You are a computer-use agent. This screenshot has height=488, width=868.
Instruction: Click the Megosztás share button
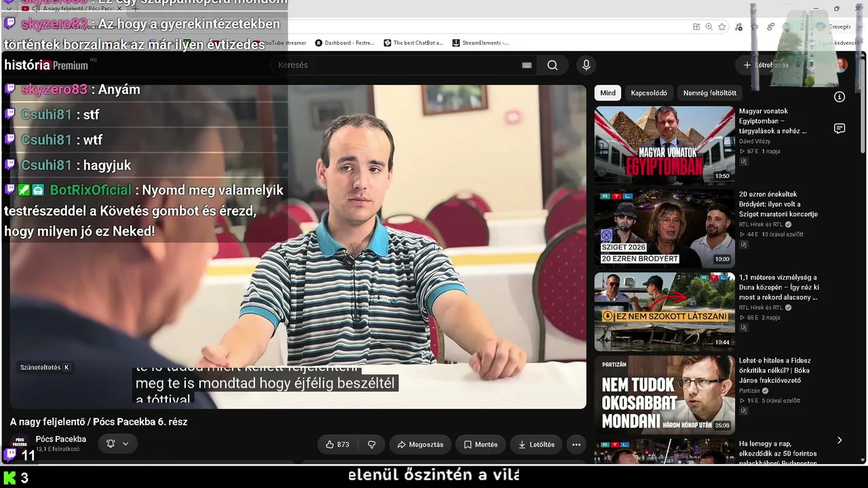[420, 445]
